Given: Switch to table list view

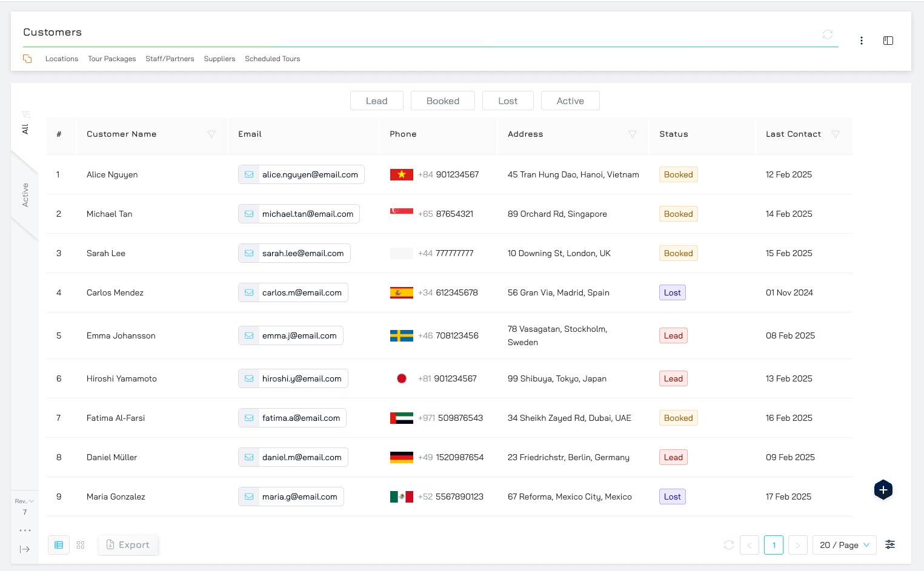Looking at the screenshot, I should (x=59, y=545).
